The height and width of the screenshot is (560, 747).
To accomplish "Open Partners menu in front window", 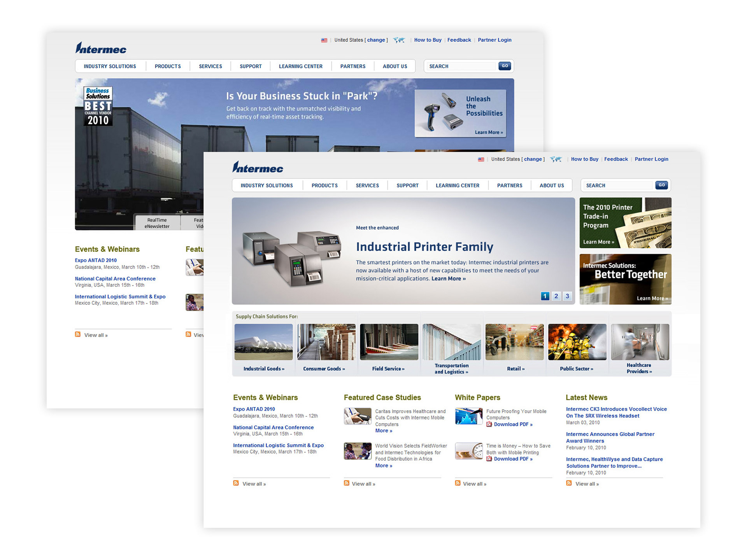I will coord(510,185).
